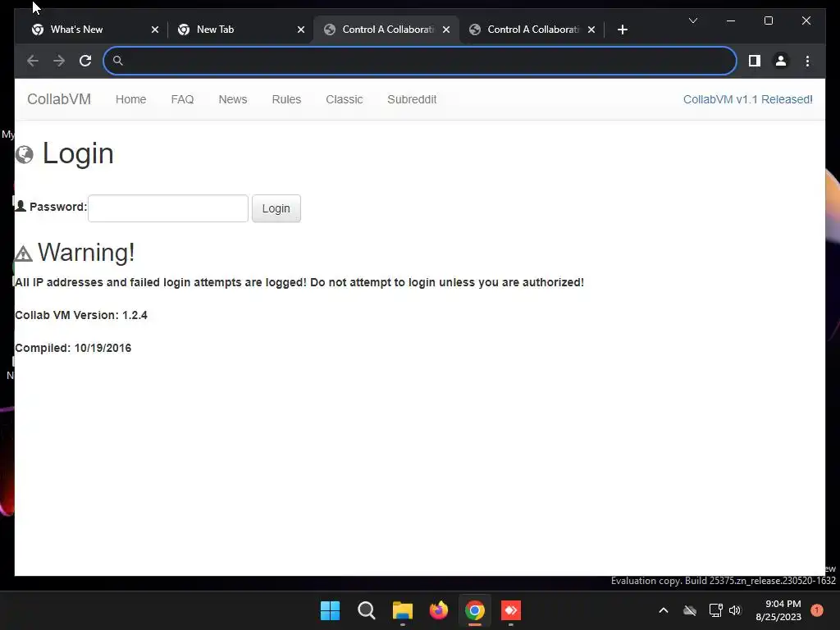Image resolution: width=840 pixels, height=630 pixels.
Task: Open the Rules page
Action: (x=286, y=99)
